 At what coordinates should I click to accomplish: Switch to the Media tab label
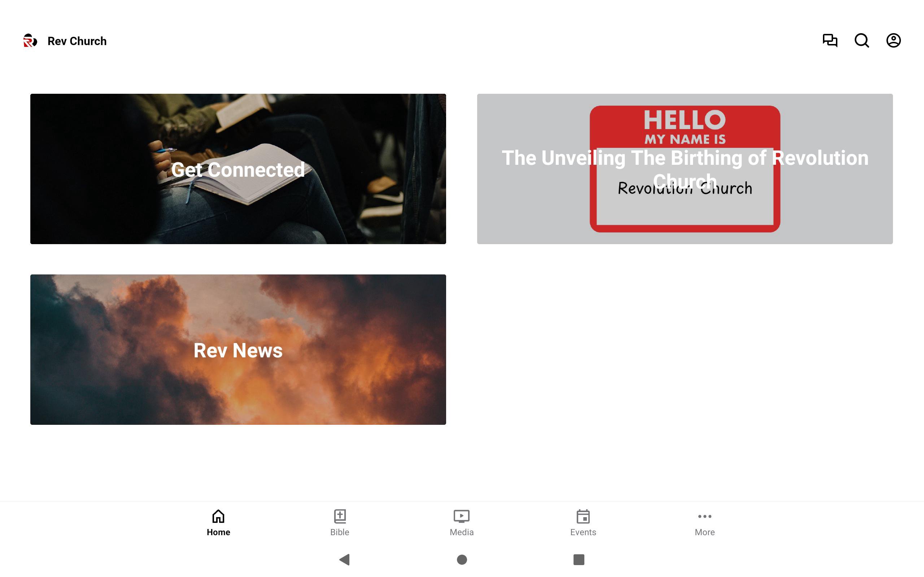461,532
